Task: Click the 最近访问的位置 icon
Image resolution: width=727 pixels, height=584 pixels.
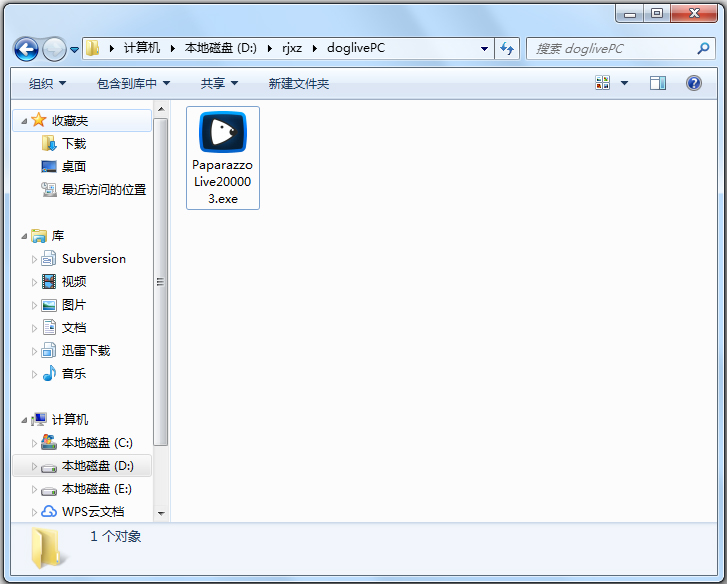Action: click(49, 189)
